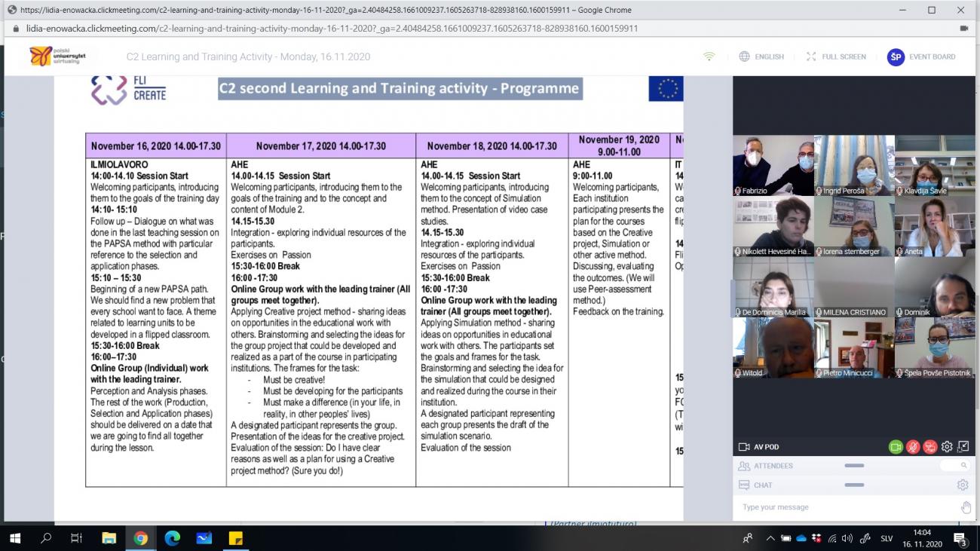
Task: Select Pietro Minicucci's video thumbnail
Action: [x=854, y=348]
